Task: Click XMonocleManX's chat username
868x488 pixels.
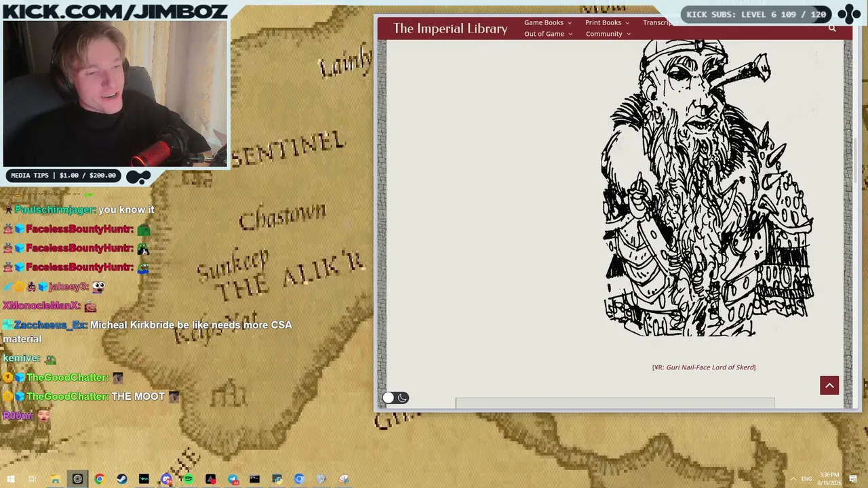Action: pos(41,306)
